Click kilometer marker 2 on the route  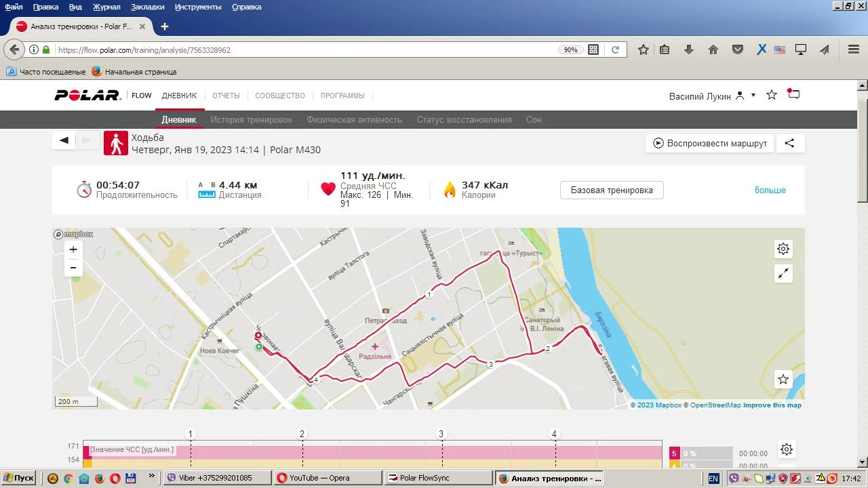click(x=548, y=349)
